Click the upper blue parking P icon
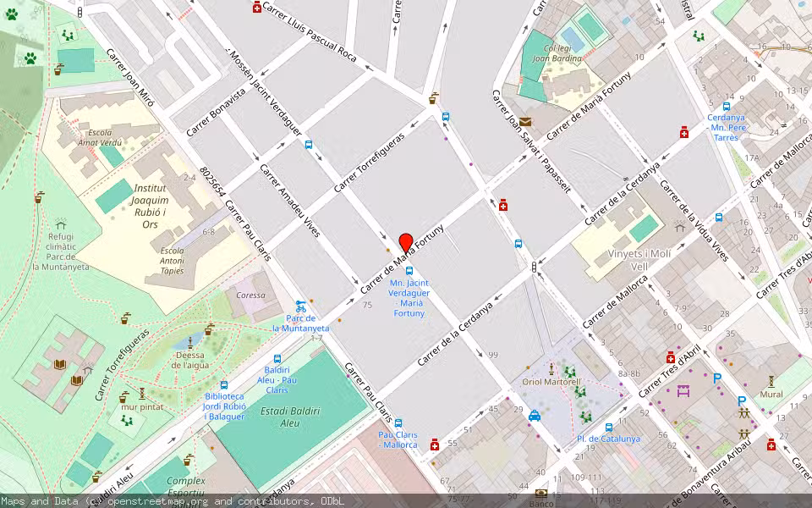This screenshot has width=812, height=508. pyautogui.click(x=717, y=379)
